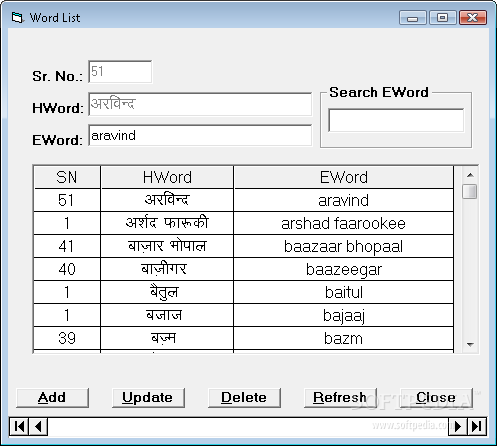Select the अर्शद फारूकी HWord cell
Image resolution: width=497 pixels, height=446 pixels.
pos(167,223)
